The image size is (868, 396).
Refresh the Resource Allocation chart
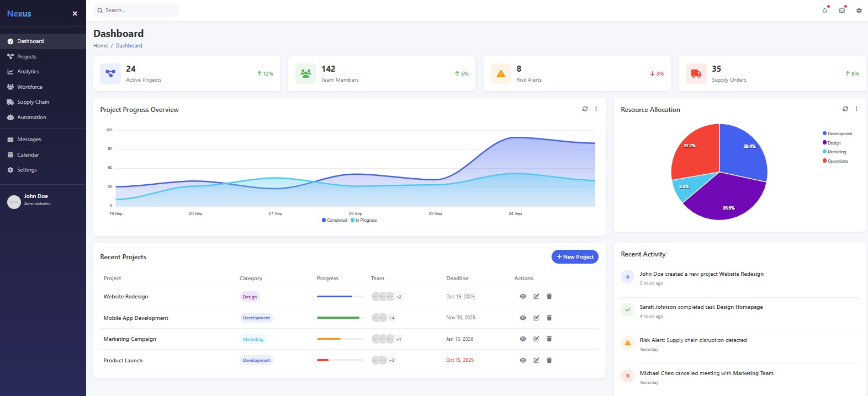click(845, 109)
